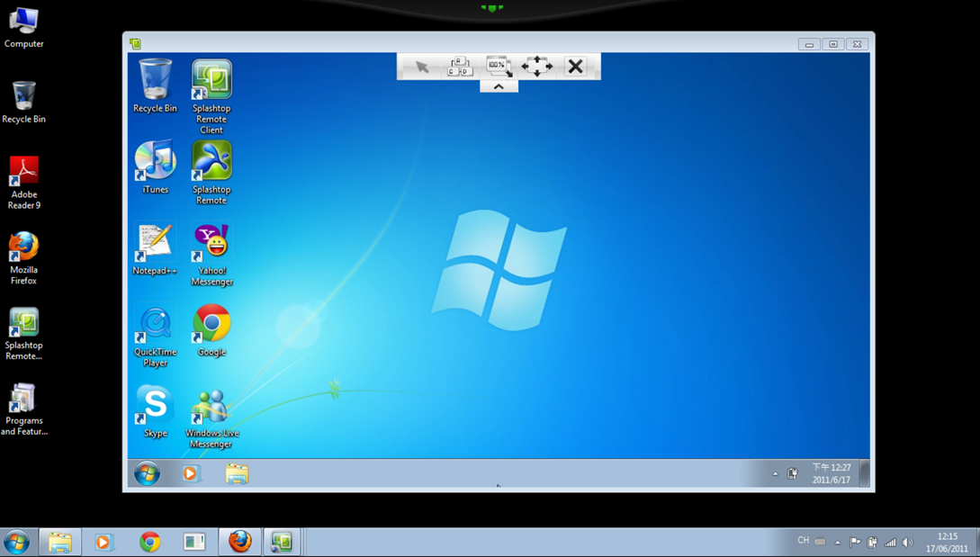Click the X disconnect button in Splashtop toolbar

pyautogui.click(x=576, y=67)
